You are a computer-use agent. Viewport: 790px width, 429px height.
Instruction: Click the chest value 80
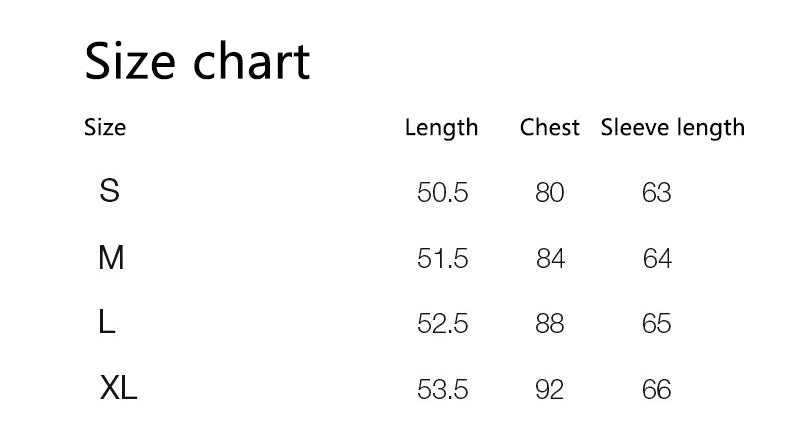click(x=550, y=192)
